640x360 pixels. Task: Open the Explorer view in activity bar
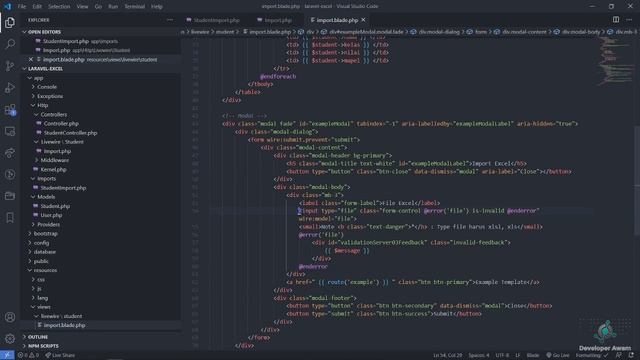(x=10, y=22)
